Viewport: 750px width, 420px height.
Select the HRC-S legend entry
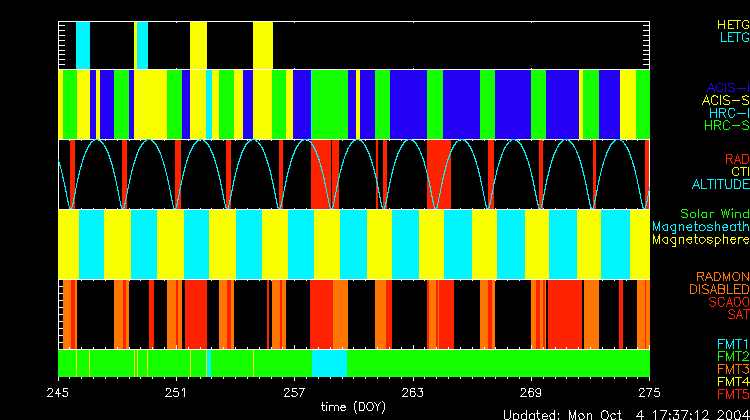pos(725,126)
